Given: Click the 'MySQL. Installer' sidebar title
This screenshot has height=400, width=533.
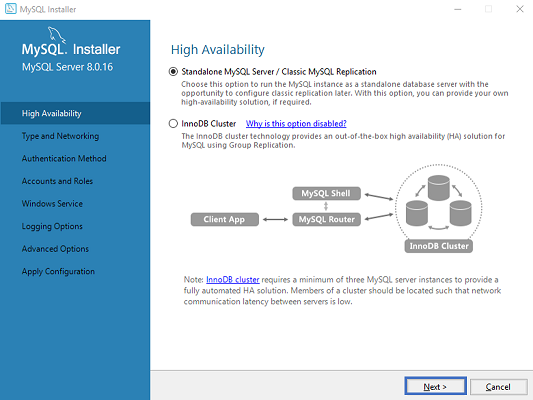Looking at the screenshot, I should coord(71,49).
